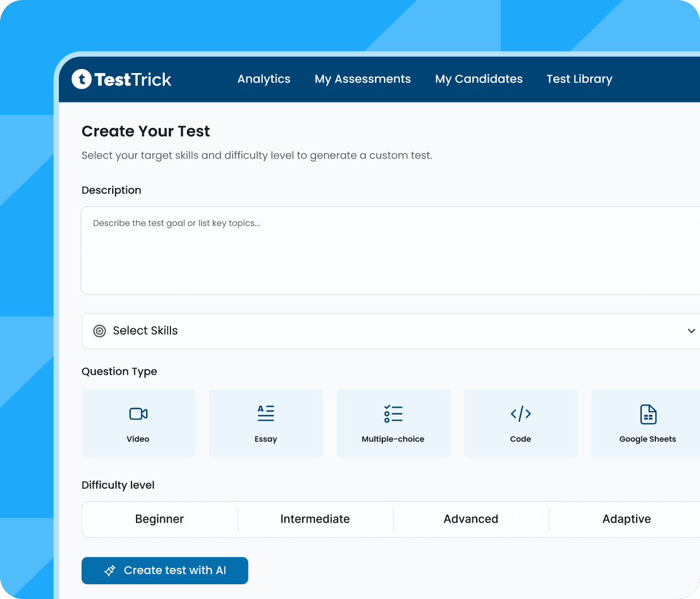Navigate to Test Library
This screenshot has width=700, height=599.
(x=579, y=79)
